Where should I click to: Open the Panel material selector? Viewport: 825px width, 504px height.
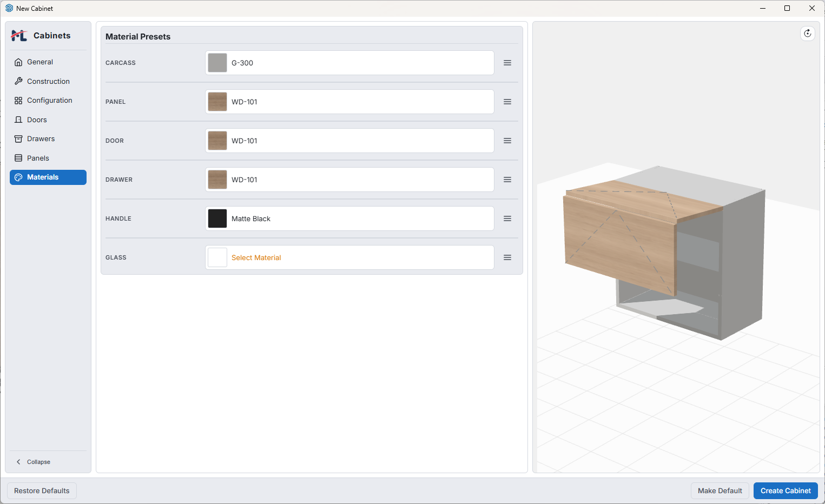(x=349, y=102)
